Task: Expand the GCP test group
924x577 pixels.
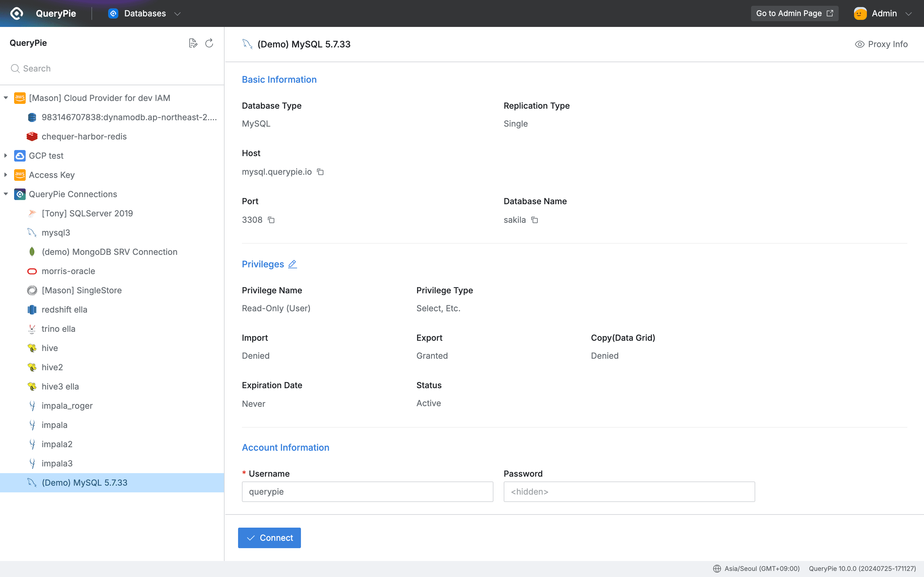Action: click(6, 155)
